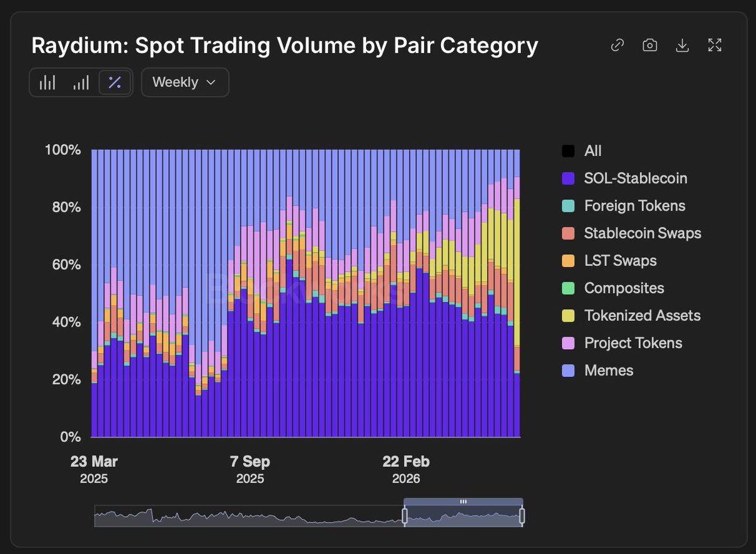The image size is (756, 554).
Task: Click the 0% y-axis label
Action: click(x=69, y=437)
